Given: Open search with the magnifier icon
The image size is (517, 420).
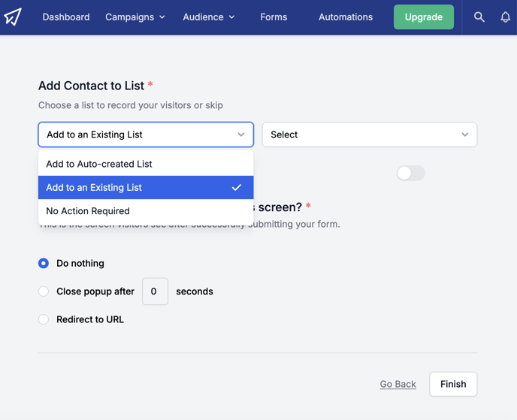Looking at the screenshot, I should (x=479, y=17).
